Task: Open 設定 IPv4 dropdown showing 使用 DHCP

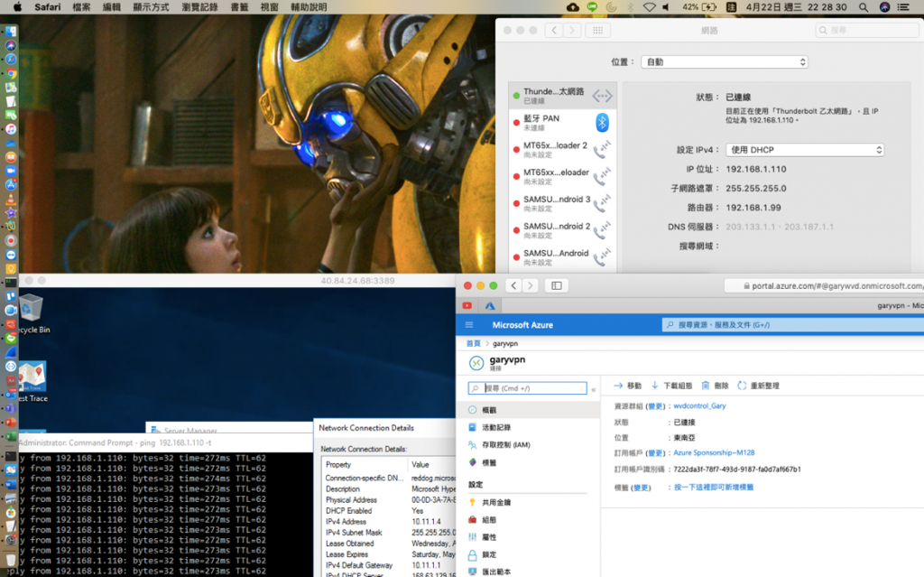Action: (x=804, y=150)
